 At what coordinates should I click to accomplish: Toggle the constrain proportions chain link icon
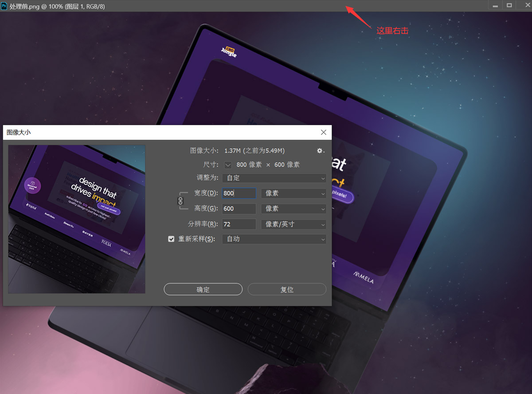pos(180,201)
